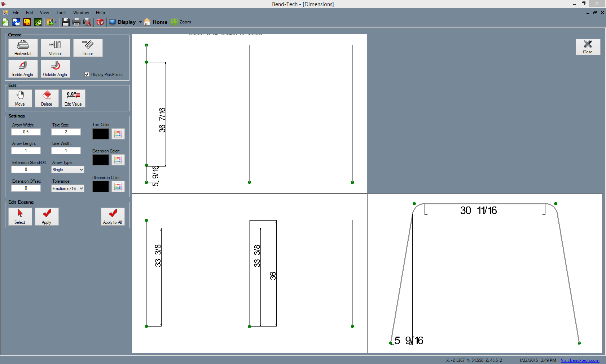Expand the Display dropdown arrow
This screenshot has height=364, width=606.
click(140, 22)
